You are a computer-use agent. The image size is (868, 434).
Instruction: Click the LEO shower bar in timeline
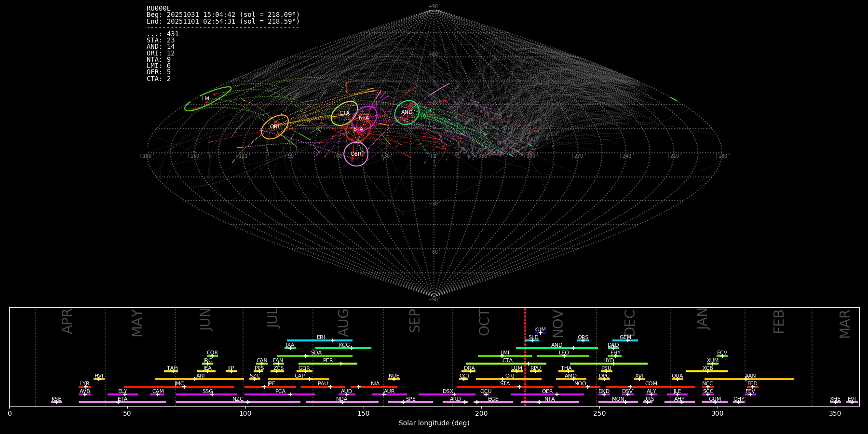563,356
